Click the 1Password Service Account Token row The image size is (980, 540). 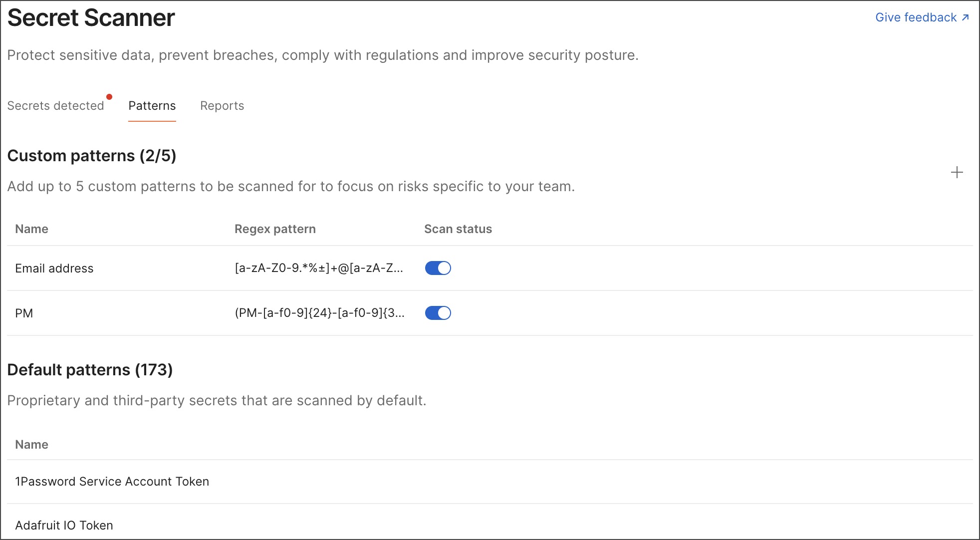click(x=112, y=481)
